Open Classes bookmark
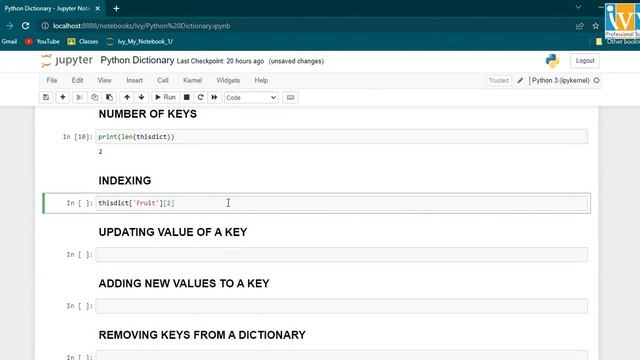This screenshot has width=640, height=360. point(83,42)
